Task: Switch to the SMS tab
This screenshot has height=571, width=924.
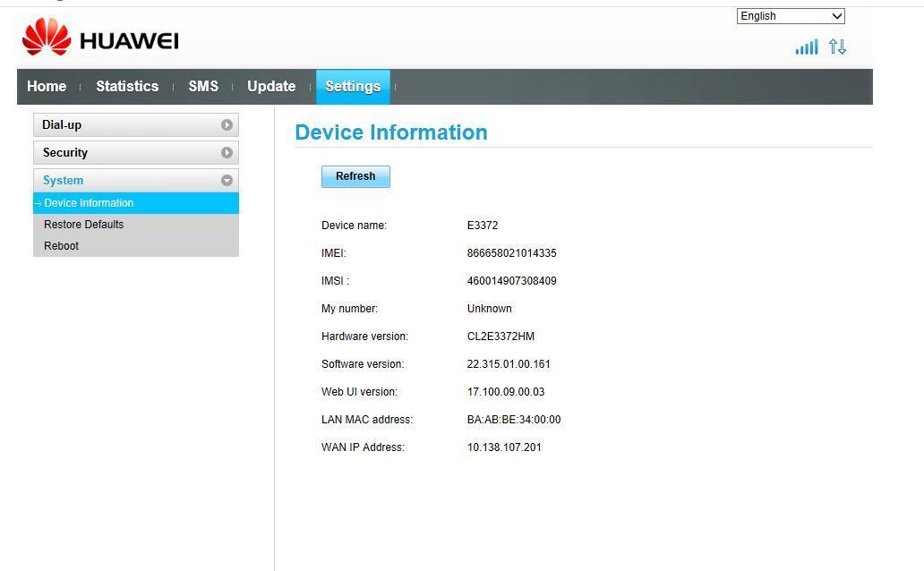Action: coord(203,87)
